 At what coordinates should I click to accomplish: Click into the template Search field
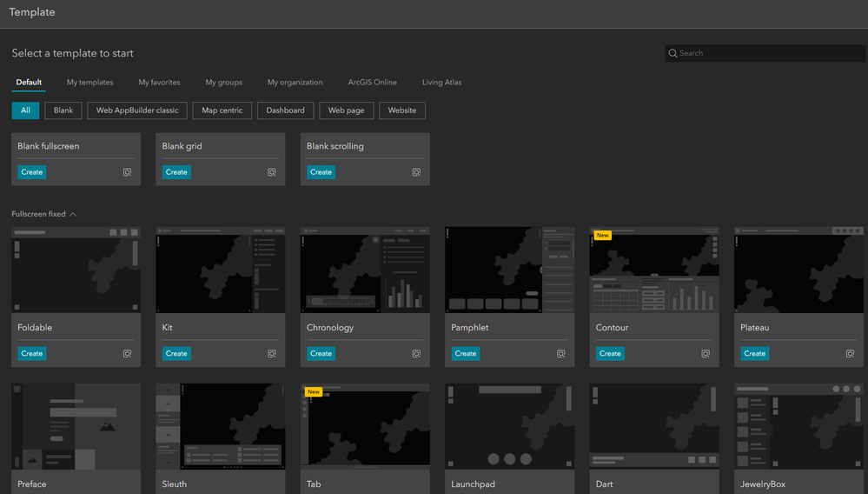[x=765, y=53]
